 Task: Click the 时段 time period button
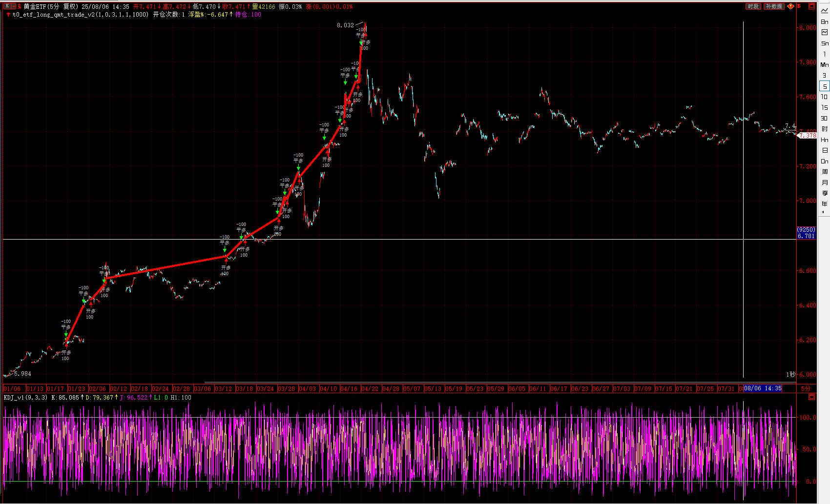pyautogui.click(x=753, y=6)
